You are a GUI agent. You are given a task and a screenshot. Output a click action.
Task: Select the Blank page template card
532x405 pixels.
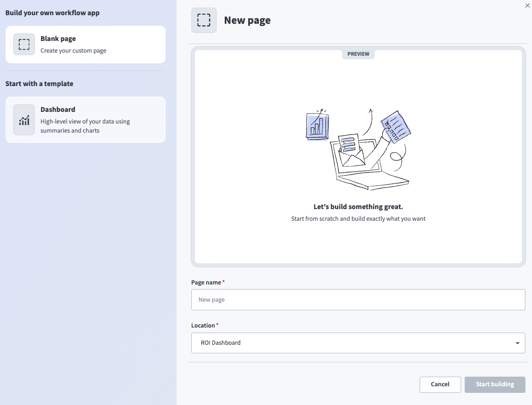[x=86, y=44]
